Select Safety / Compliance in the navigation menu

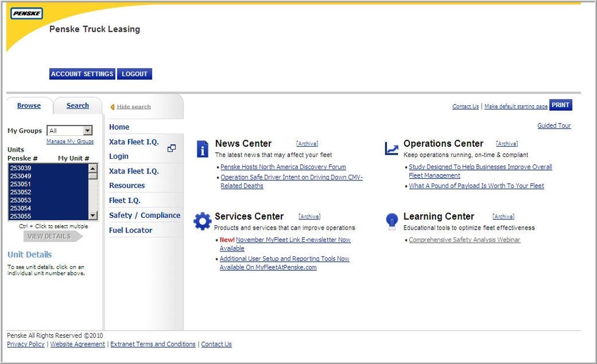click(x=144, y=215)
